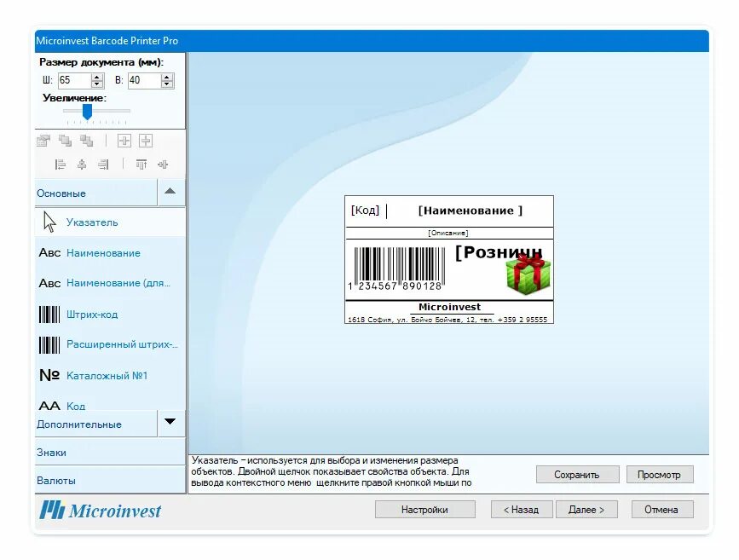Pick the Расширенный штрих-код element

click(110, 344)
